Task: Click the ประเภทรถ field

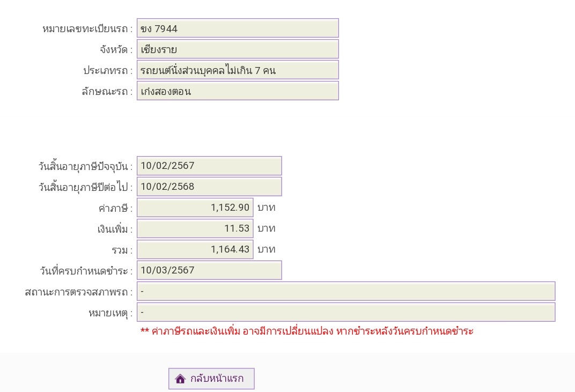Action: (238, 70)
